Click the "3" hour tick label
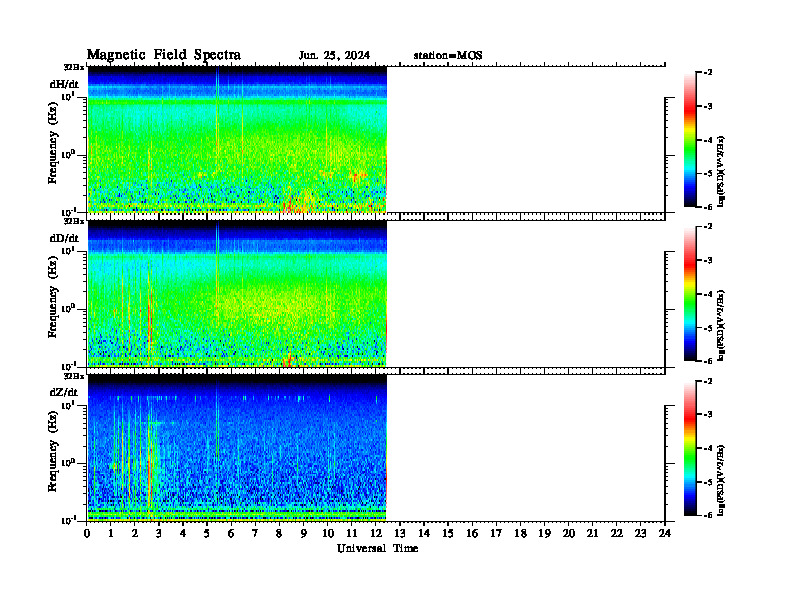 pyautogui.click(x=159, y=534)
